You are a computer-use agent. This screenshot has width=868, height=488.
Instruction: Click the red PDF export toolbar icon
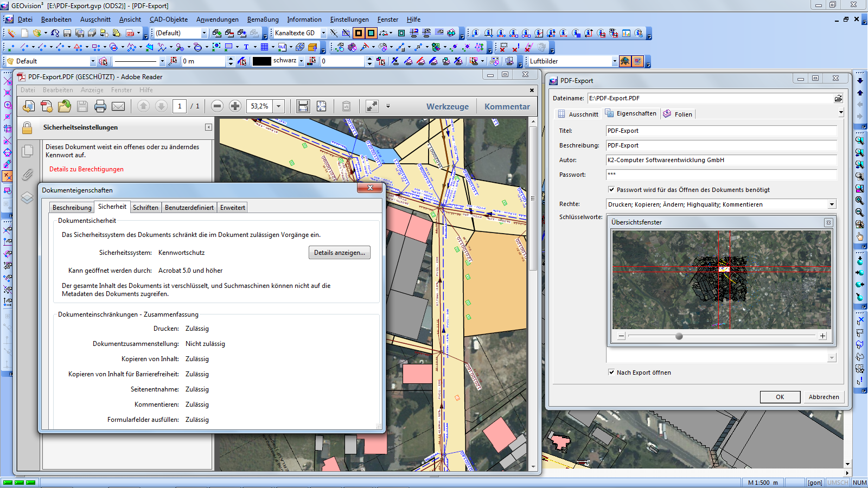coord(130,33)
